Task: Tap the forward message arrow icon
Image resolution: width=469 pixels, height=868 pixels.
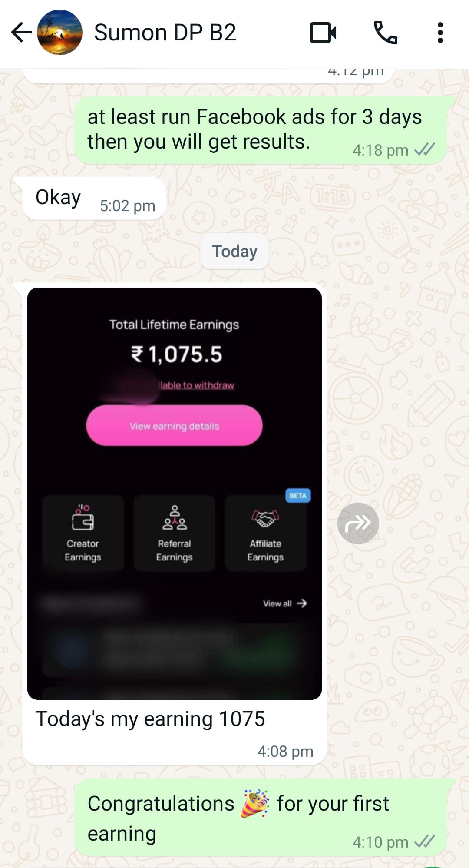Action: 358,523
